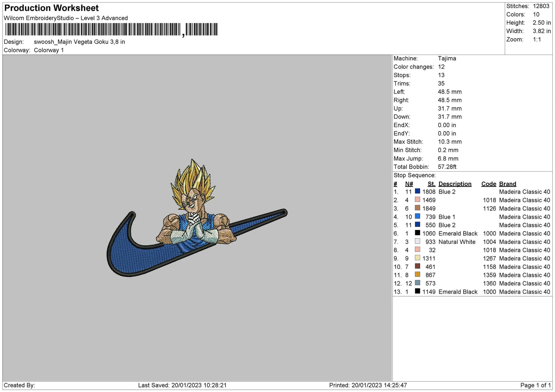
Task: Click the Zoom value 1:1
Action: pos(537,40)
